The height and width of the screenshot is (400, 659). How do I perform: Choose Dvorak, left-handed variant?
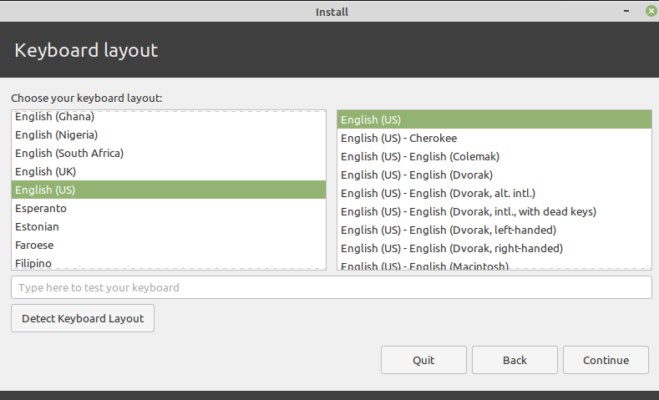coord(448,230)
